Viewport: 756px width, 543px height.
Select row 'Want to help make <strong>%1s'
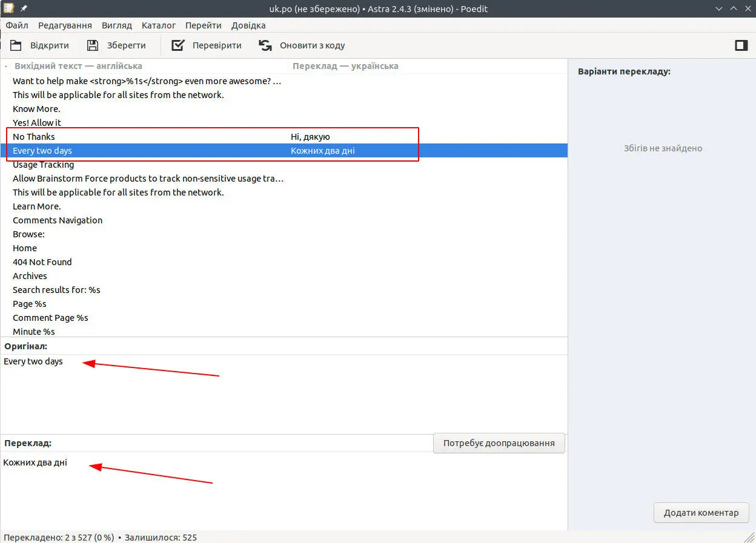pyautogui.click(x=284, y=81)
